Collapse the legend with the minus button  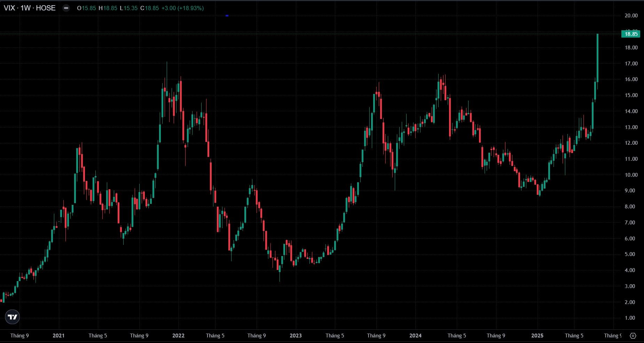(x=66, y=8)
